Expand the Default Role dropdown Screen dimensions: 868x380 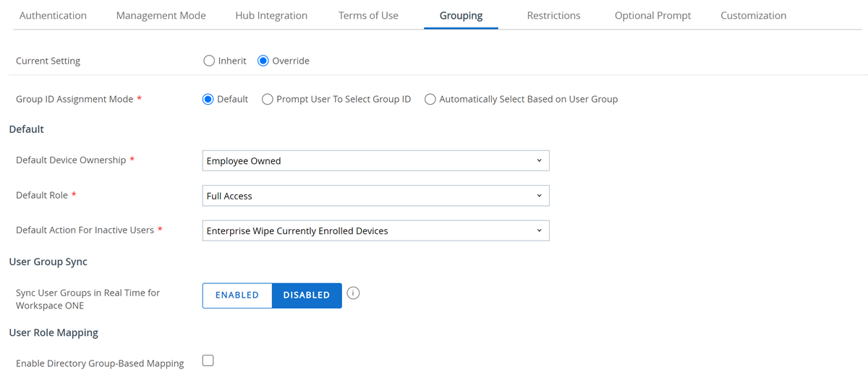tap(375, 196)
